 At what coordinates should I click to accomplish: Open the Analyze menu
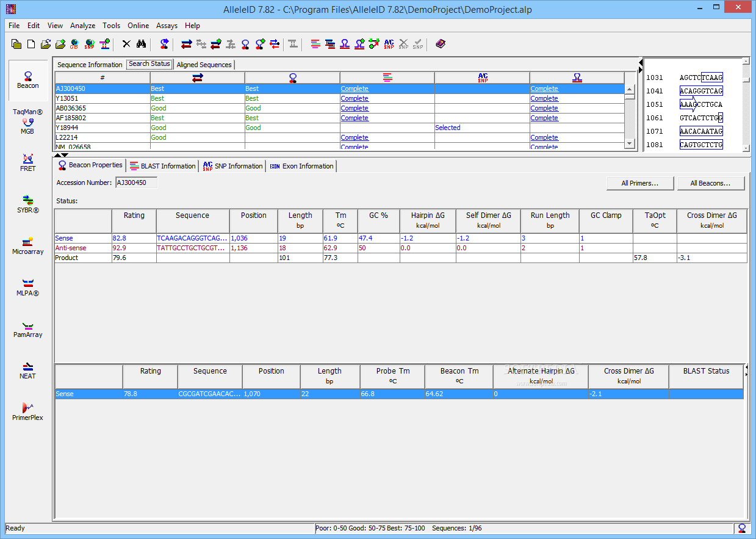click(x=82, y=26)
